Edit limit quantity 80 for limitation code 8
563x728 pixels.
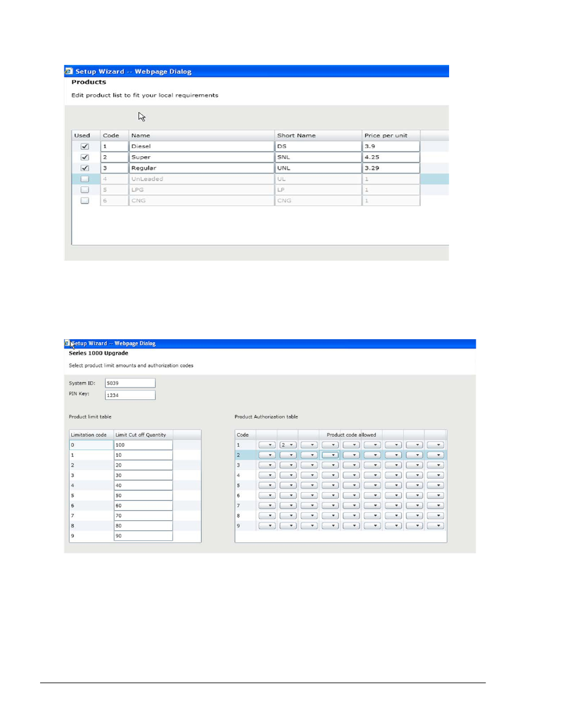pyautogui.click(x=143, y=526)
